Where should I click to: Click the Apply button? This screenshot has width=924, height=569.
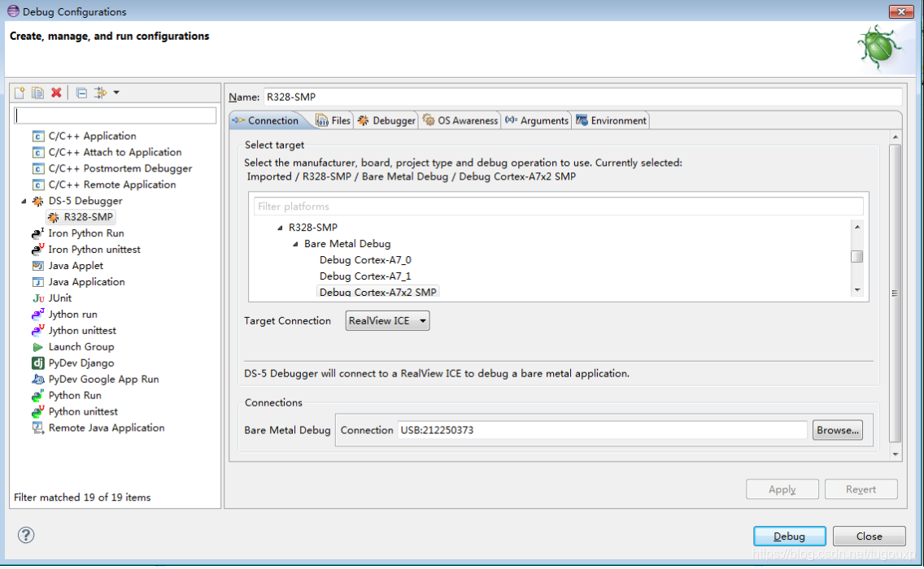coord(782,489)
